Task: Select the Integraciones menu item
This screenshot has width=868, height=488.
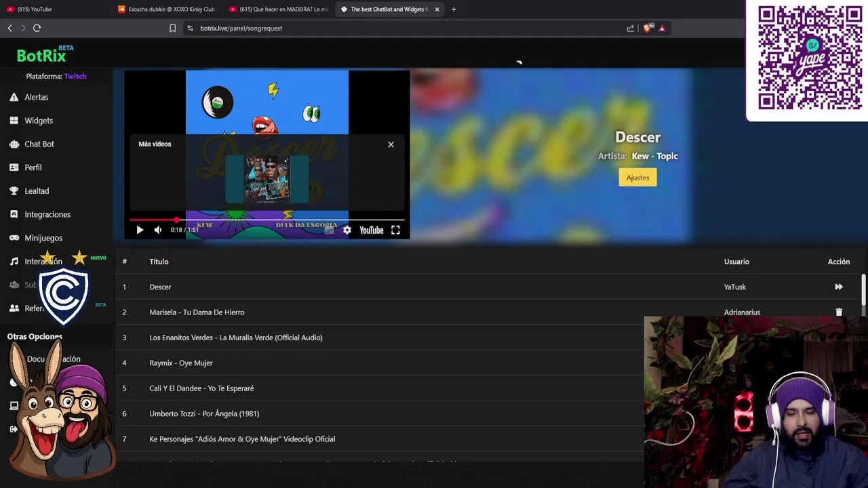Action: click(x=47, y=214)
